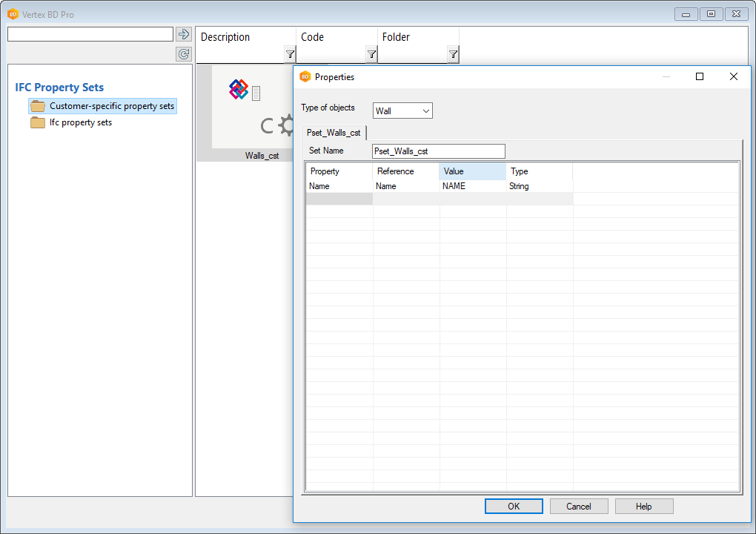The width and height of the screenshot is (756, 534).
Task: Click the Folder column filter icon
Action: [x=453, y=54]
